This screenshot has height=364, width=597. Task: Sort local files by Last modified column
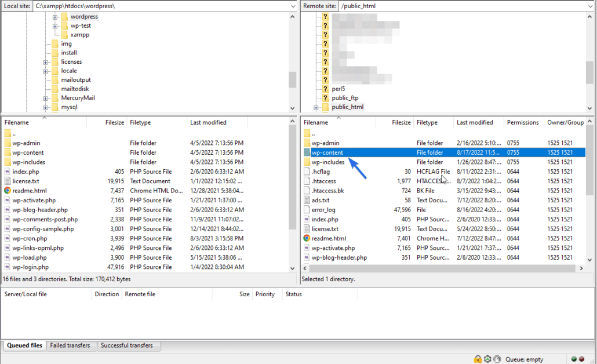click(x=217, y=123)
